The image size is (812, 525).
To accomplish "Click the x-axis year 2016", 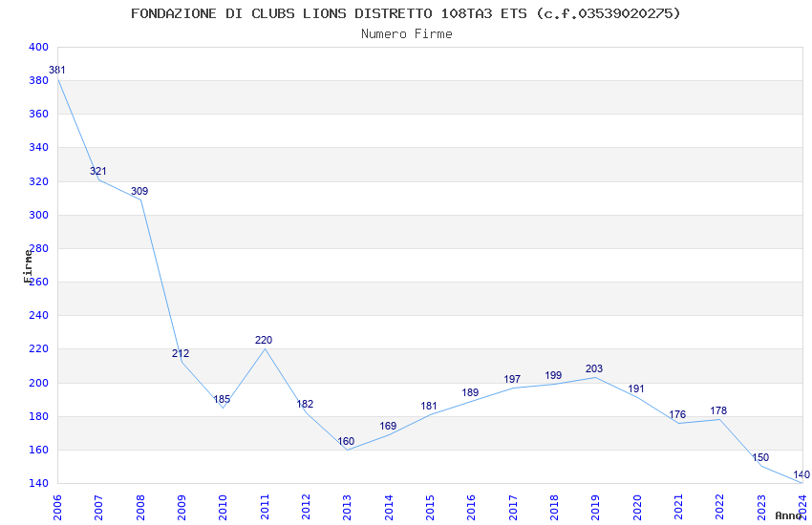I will (472, 507).
